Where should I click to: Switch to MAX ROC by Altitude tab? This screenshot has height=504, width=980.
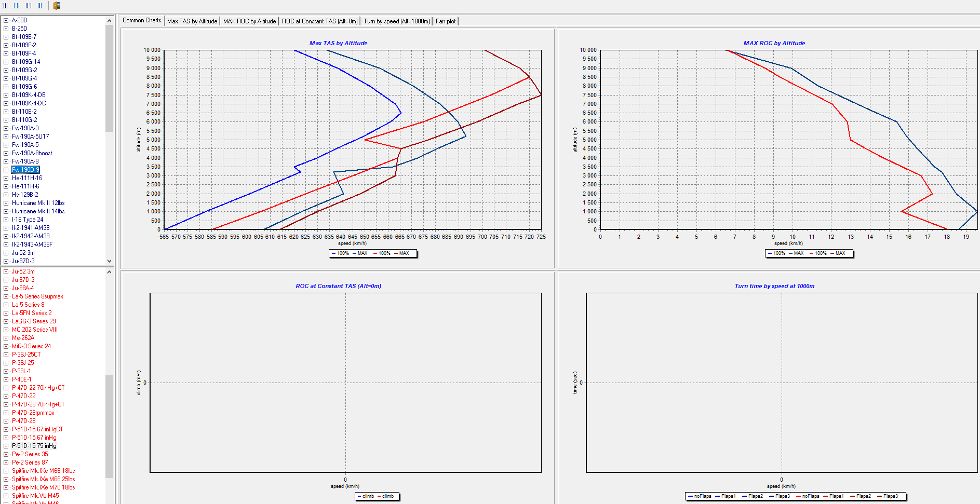(249, 21)
